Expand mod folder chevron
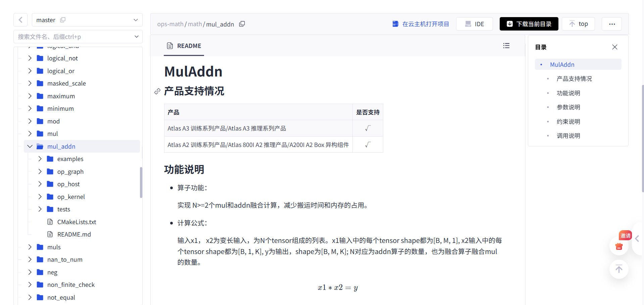 (30, 121)
